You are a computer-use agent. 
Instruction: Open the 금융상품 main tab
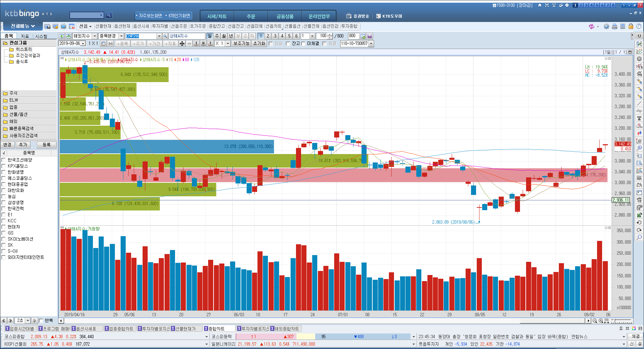pyautogui.click(x=285, y=16)
